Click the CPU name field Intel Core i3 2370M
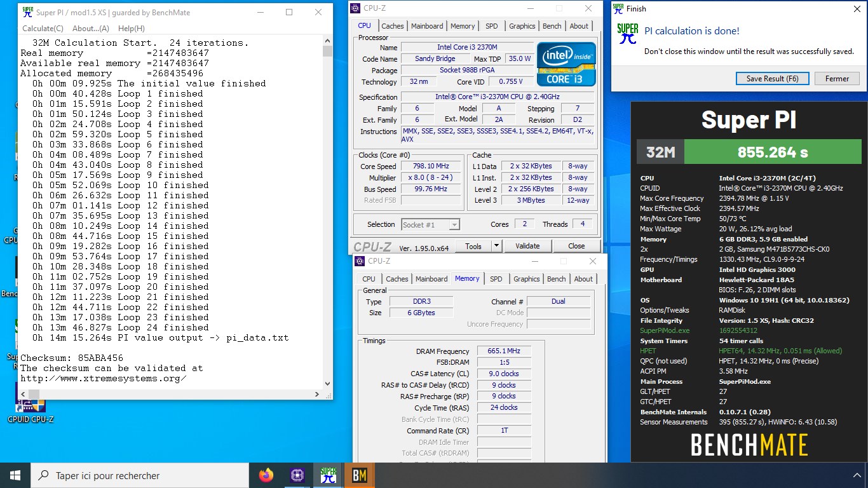 (x=467, y=47)
